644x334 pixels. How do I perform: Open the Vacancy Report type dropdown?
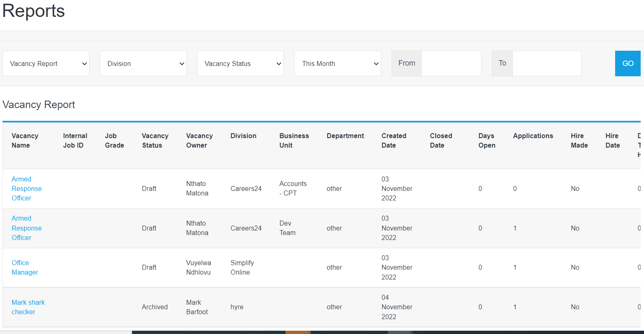46,64
